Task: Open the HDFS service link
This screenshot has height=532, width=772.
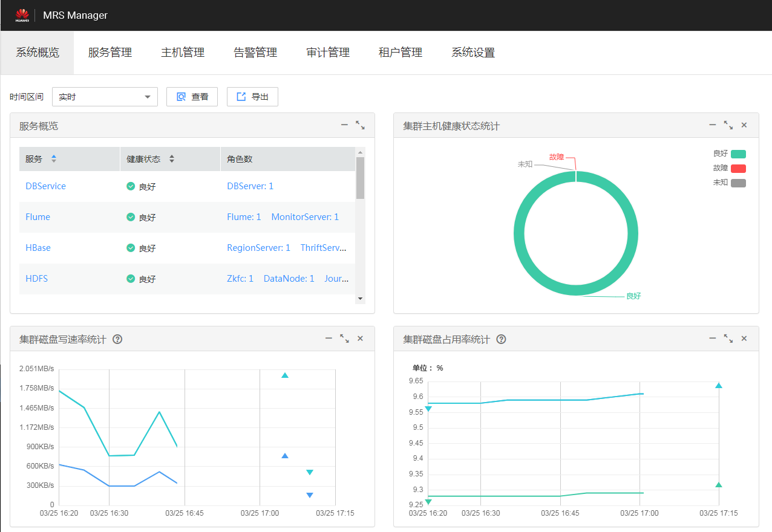Action: [37, 279]
